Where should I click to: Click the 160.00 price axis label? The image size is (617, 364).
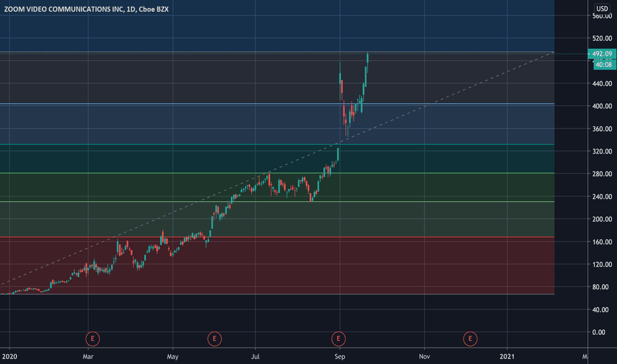[602, 242]
